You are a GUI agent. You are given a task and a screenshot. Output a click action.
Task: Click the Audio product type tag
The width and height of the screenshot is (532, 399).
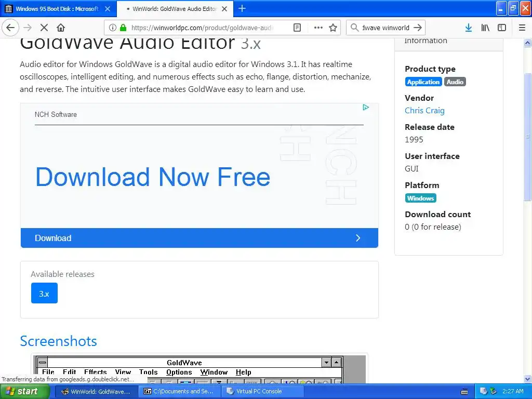[x=455, y=82]
